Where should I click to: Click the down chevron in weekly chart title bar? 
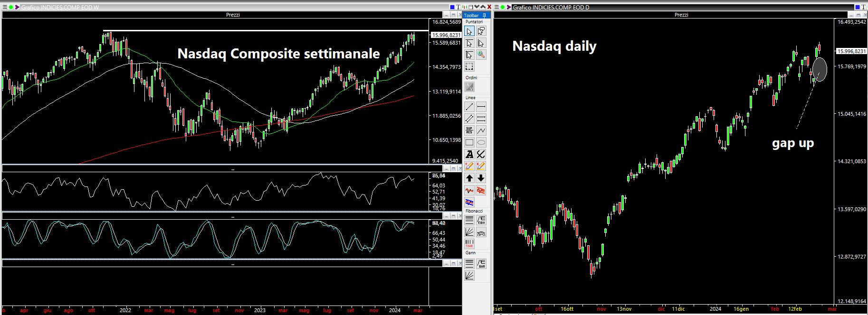(477, 7)
